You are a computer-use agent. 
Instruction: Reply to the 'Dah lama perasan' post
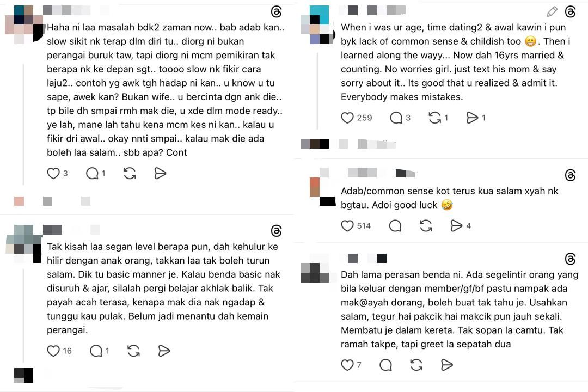(x=386, y=365)
